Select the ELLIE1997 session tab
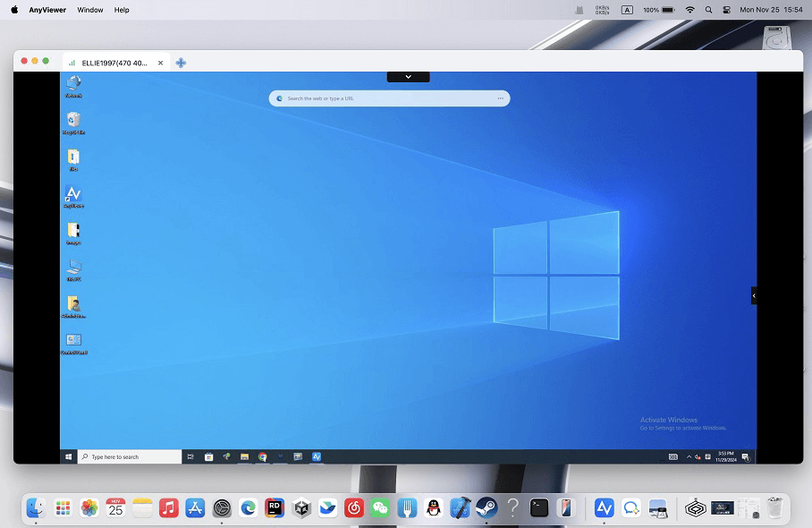Image resolution: width=812 pixels, height=528 pixels. pos(114,63)
